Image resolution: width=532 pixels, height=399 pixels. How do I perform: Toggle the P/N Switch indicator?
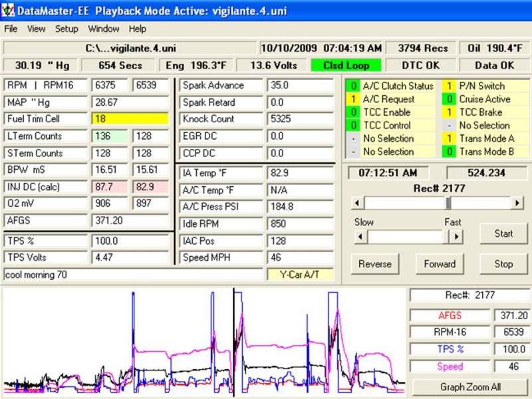[x=449, y=86]
